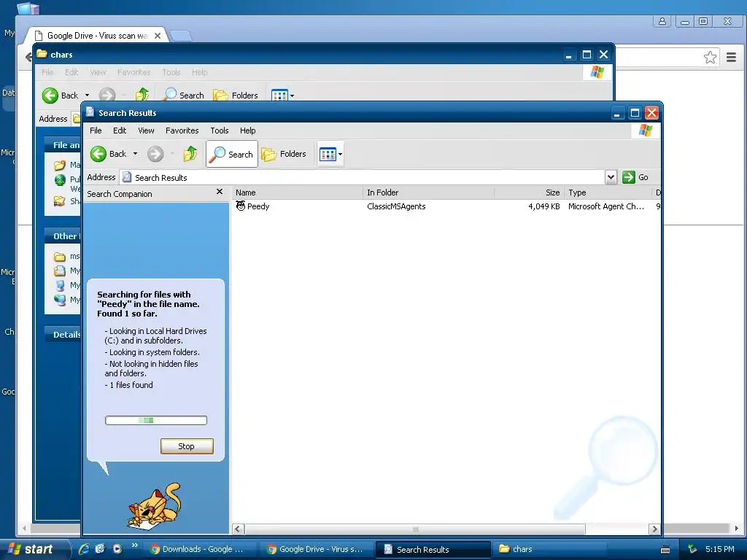Click Search button in chars window

tap(183, 96)
